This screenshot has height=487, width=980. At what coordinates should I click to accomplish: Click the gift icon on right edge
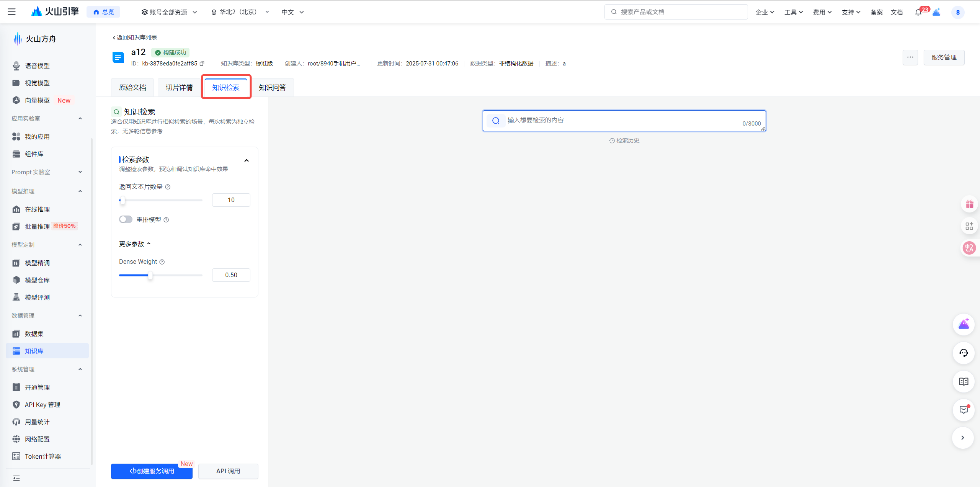(969, 204)
